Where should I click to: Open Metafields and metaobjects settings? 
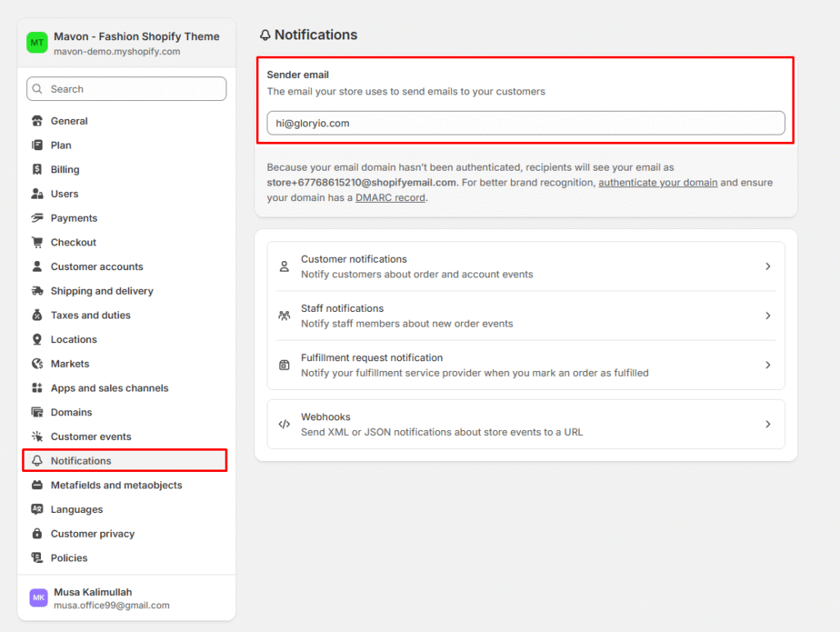tap(116, 485)
